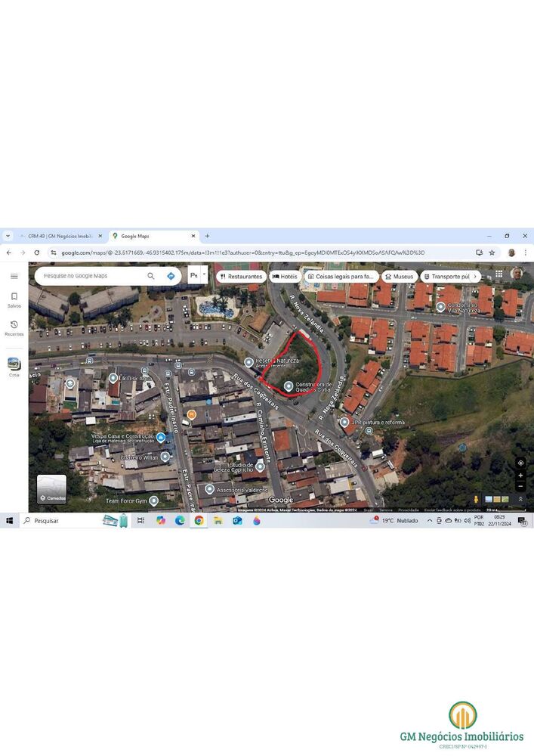Click the search magnifier icon

tap(151, 276)
